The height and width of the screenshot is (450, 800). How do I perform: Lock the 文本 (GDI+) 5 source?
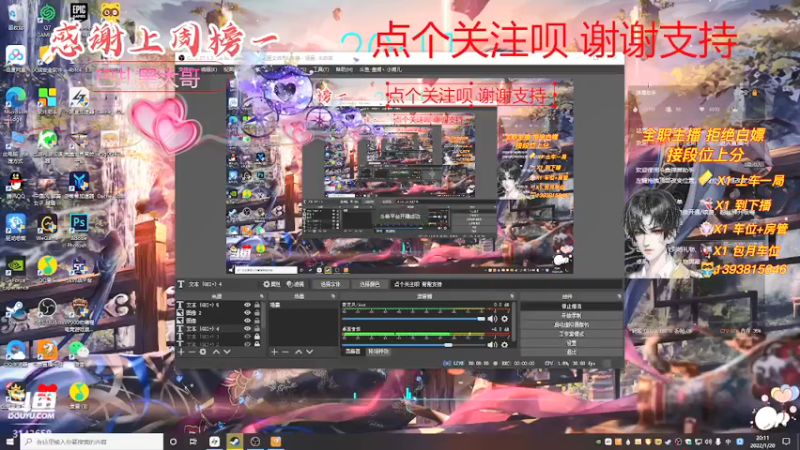(x=257, y=305)
